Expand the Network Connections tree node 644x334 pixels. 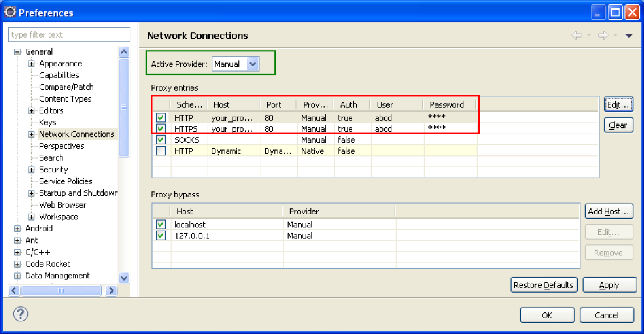[31, 135]
